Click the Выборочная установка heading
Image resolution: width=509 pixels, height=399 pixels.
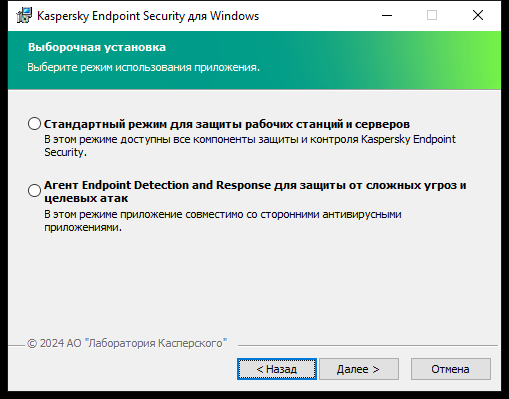pyautogui.click(x=97, y=47)
